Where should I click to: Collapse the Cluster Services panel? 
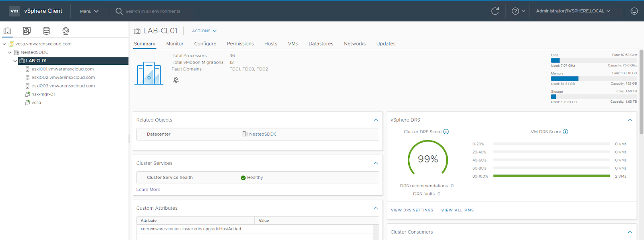pyautogui.click(x=376, y=163)
